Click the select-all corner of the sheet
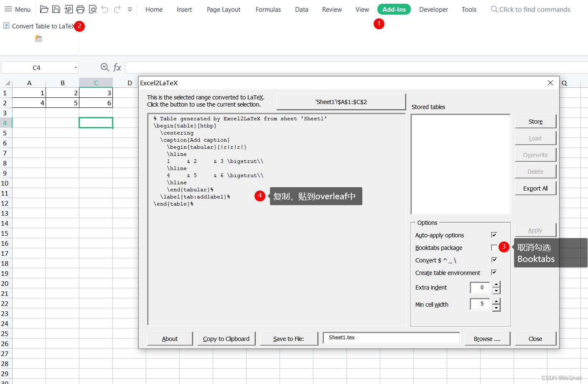Image resolution: width=588 pixels, height=384 pixels. tap(7, 83)
